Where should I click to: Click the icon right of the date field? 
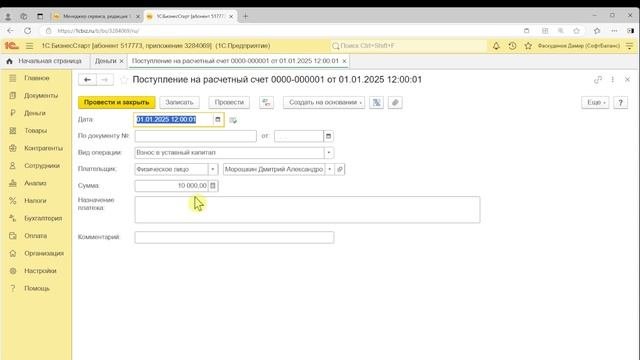pyautogui.click(x=233, y=120)
